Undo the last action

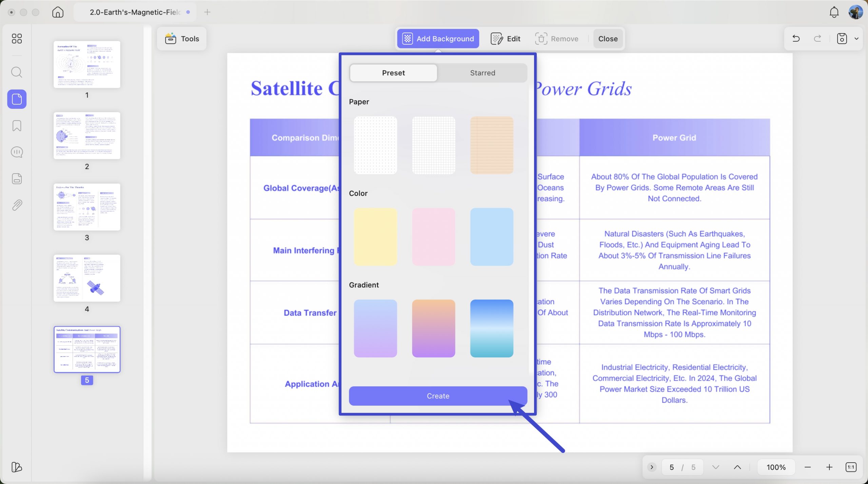pos(796,39)
